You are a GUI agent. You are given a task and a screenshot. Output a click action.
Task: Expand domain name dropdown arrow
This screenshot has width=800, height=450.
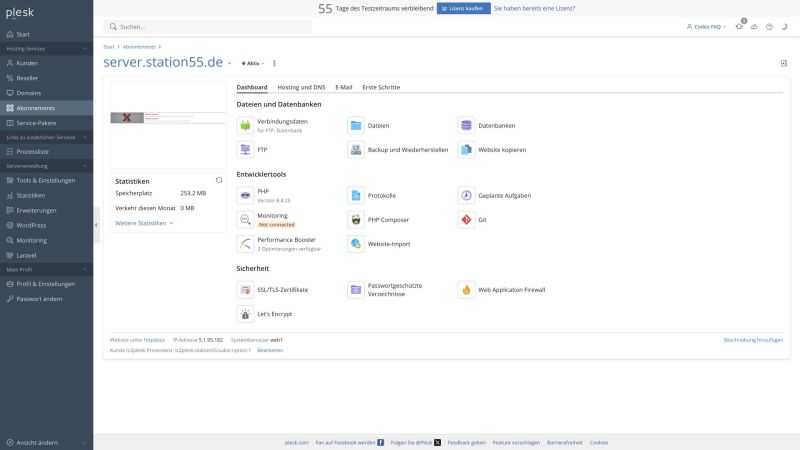tap(230, 63)
